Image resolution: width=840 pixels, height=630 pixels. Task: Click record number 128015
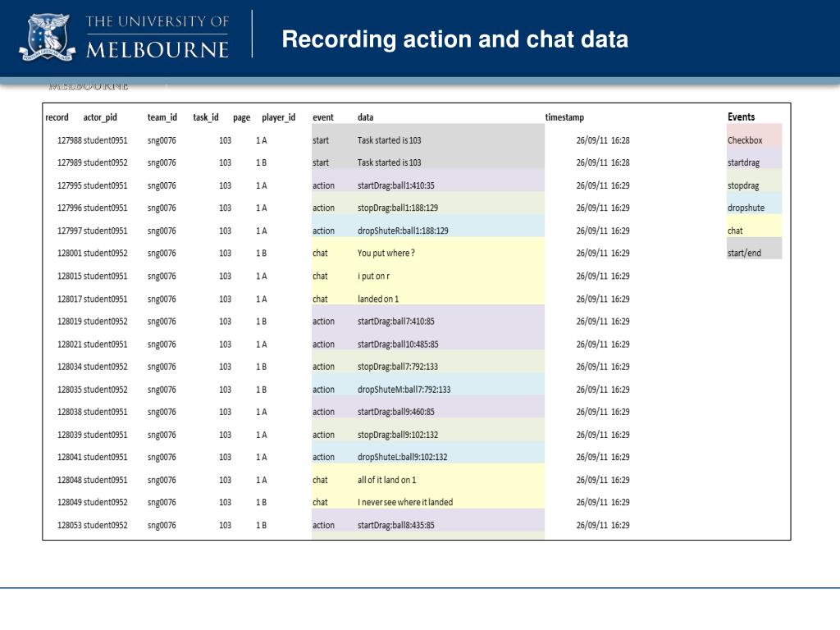(70, 276)
